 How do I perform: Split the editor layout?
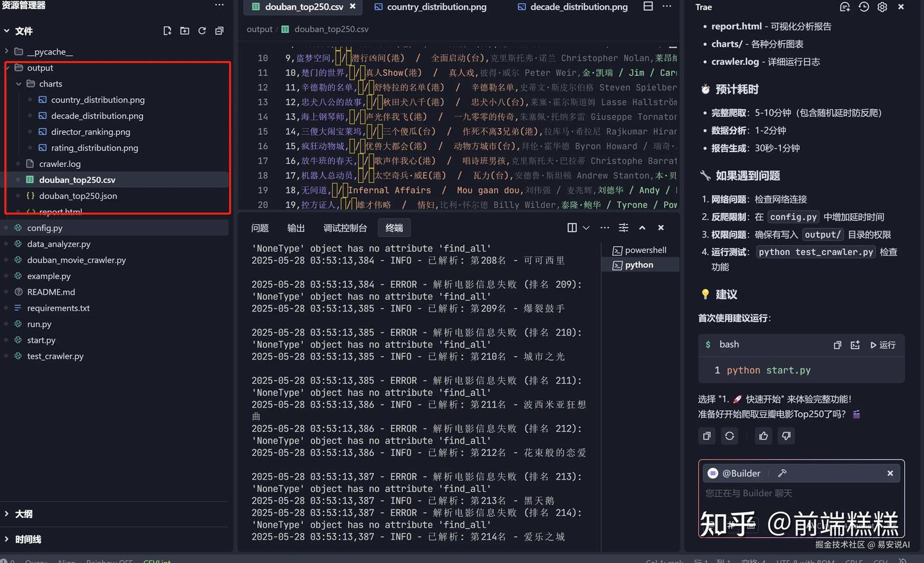point(648,6)
